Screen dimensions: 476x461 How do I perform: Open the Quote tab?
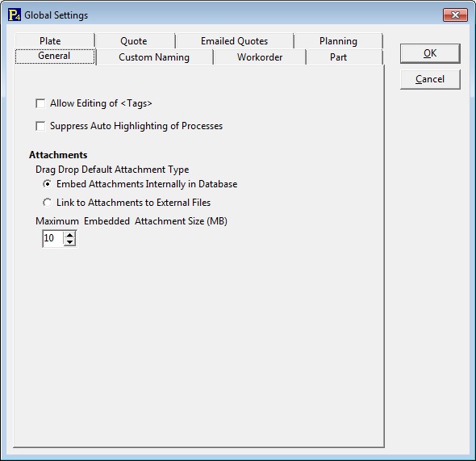[135, 40]
